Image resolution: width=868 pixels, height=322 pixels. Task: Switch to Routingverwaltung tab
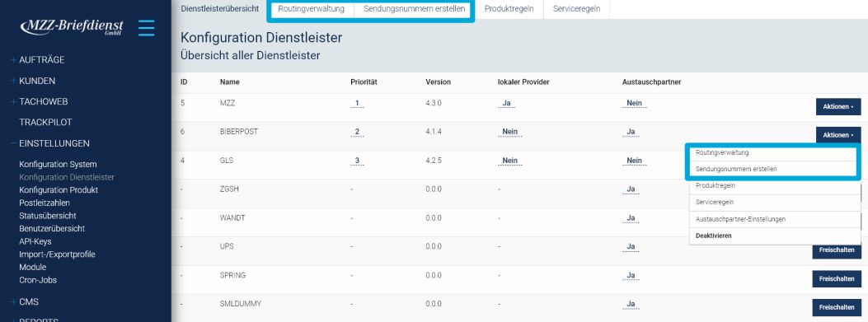(311, 9)
